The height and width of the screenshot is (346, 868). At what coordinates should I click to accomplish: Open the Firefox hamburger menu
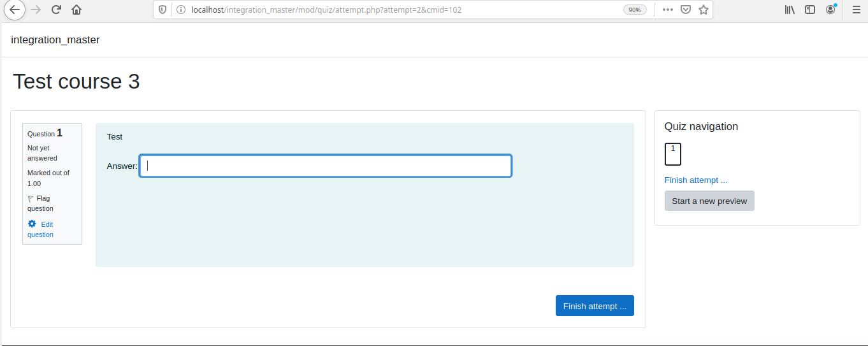tap(856, 10)
